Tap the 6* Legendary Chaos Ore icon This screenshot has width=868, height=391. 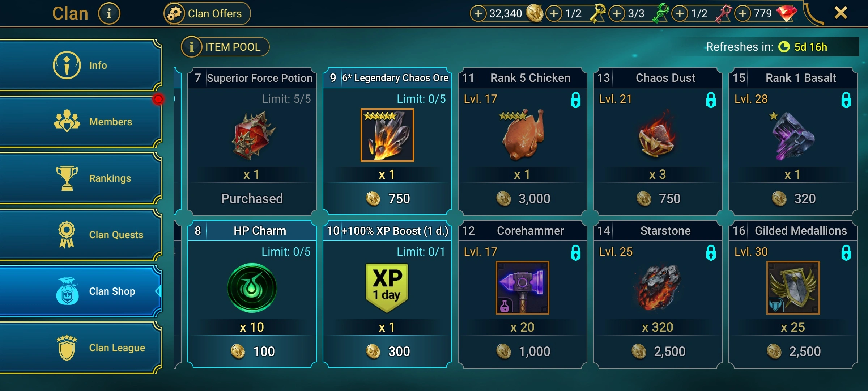click(387, 135)
